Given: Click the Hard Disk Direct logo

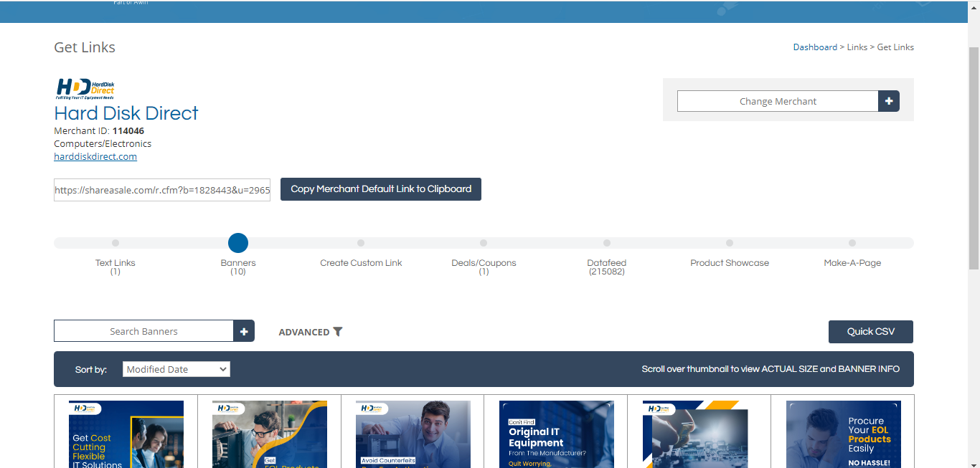Looking at the screenshot, I should (x=85, y=89).
